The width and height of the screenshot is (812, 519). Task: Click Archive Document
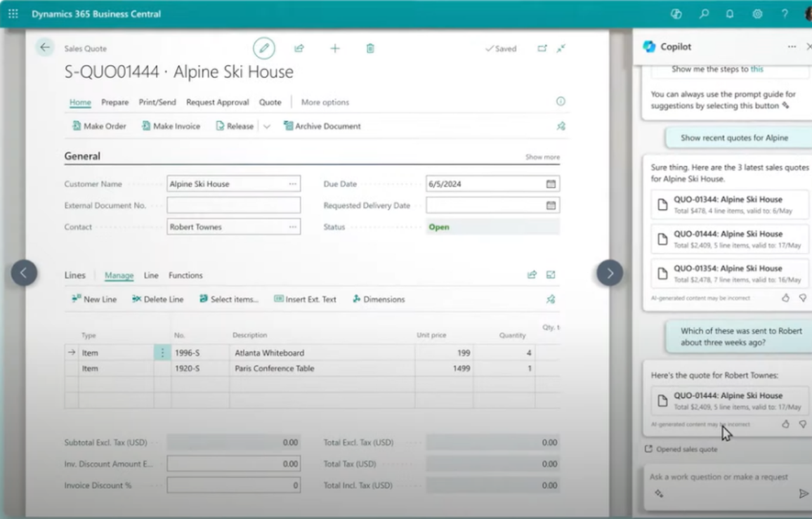click(322, 126)
